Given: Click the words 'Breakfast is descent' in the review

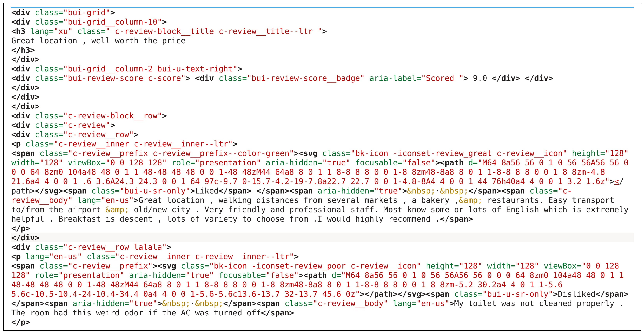Looking at the screenshot, I should pyautogui.click(x=105, y=219).
